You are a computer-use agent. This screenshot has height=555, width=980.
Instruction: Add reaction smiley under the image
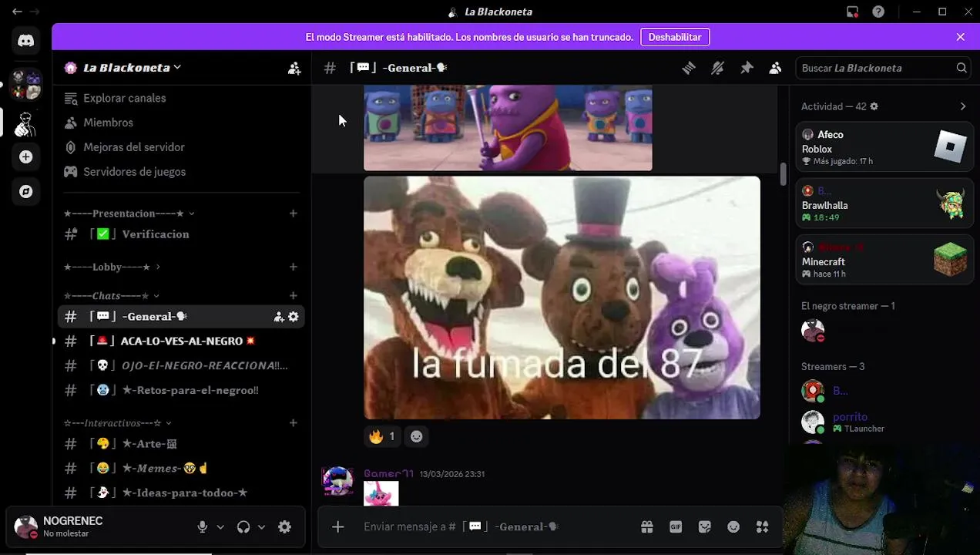pos(416,436)
